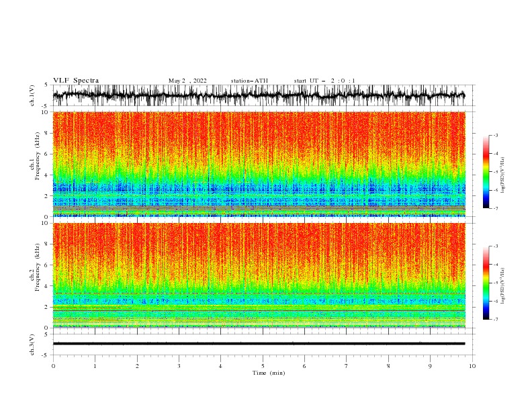This screenshot has height=411, width=532.
Task: Click the "0" tick on the Time axis
Action: pyautogui.click(x=53, y=366)
